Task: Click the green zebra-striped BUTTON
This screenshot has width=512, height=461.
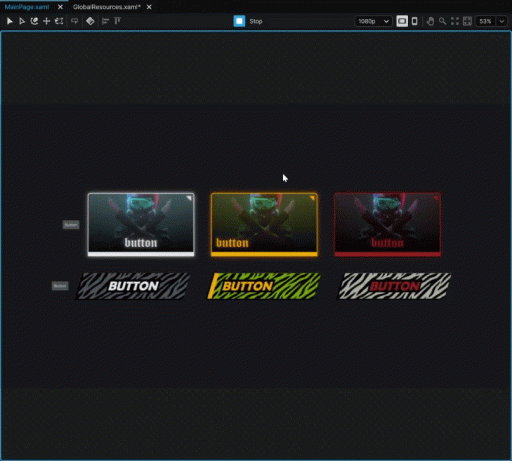Action: [263, 286]
